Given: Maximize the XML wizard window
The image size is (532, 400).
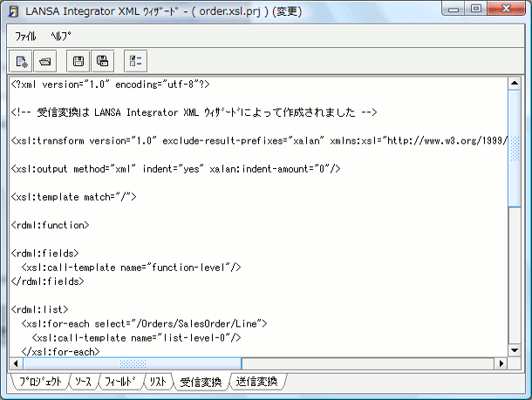Looking at the screenshot, I should coord(476,9).
